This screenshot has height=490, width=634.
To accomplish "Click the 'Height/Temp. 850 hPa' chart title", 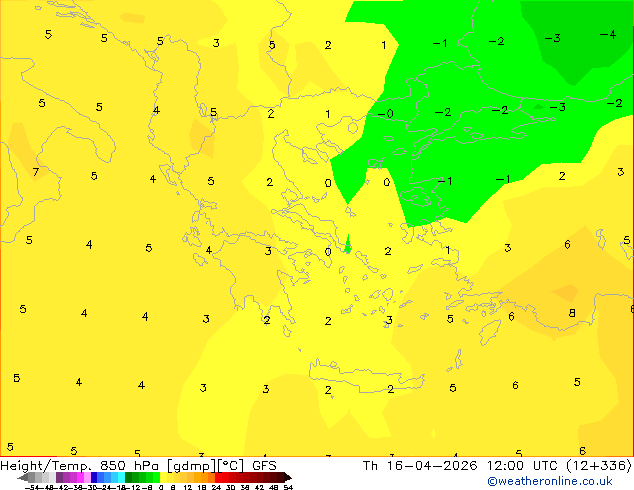I will tap(79, 466).
